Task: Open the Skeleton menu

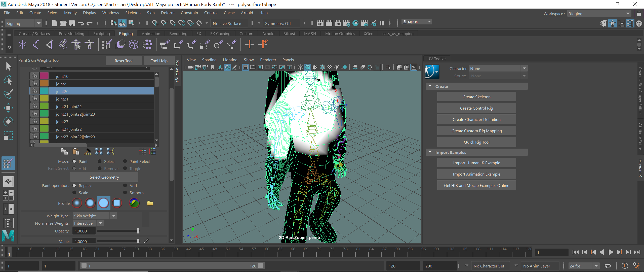Action: point(133,13)
